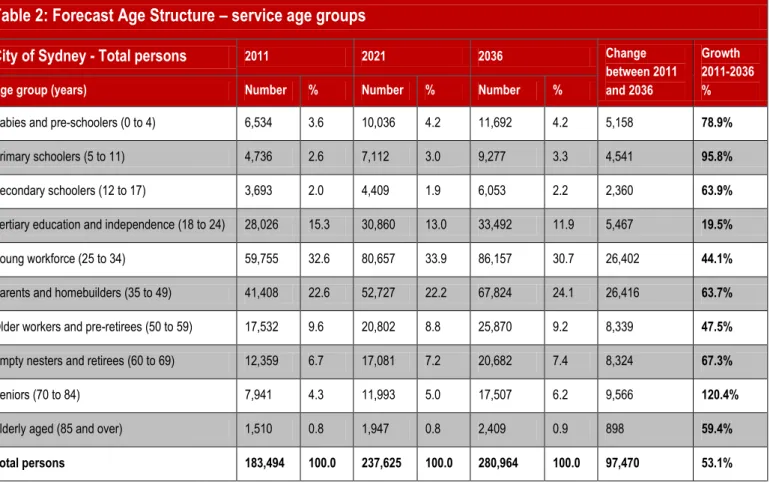Select the 59.4% growth value
This screenshot has width=770, height=482.
pyautogui.click(x=716, y=429)
